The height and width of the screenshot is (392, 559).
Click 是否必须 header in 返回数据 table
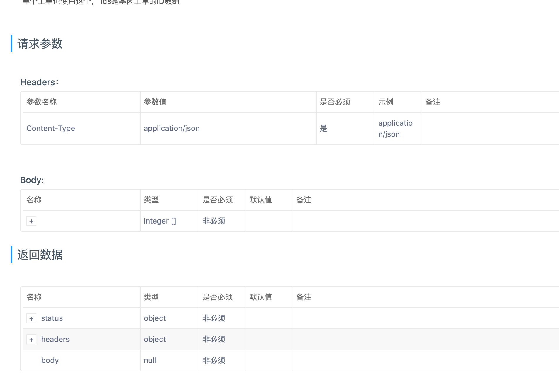218,297
